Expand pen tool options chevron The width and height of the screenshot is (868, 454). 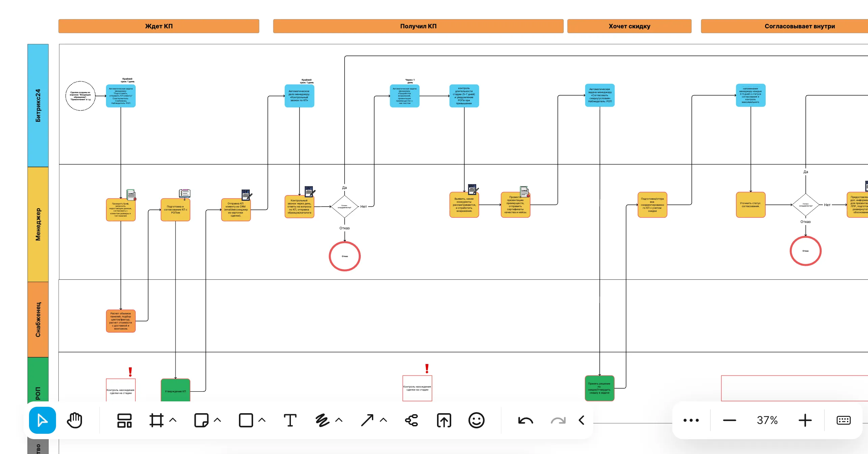339,420
